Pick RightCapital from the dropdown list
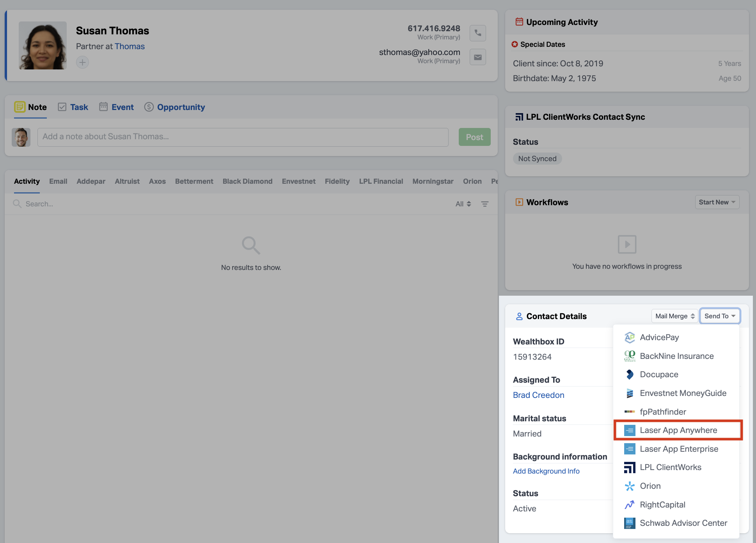 coord(662,505)
